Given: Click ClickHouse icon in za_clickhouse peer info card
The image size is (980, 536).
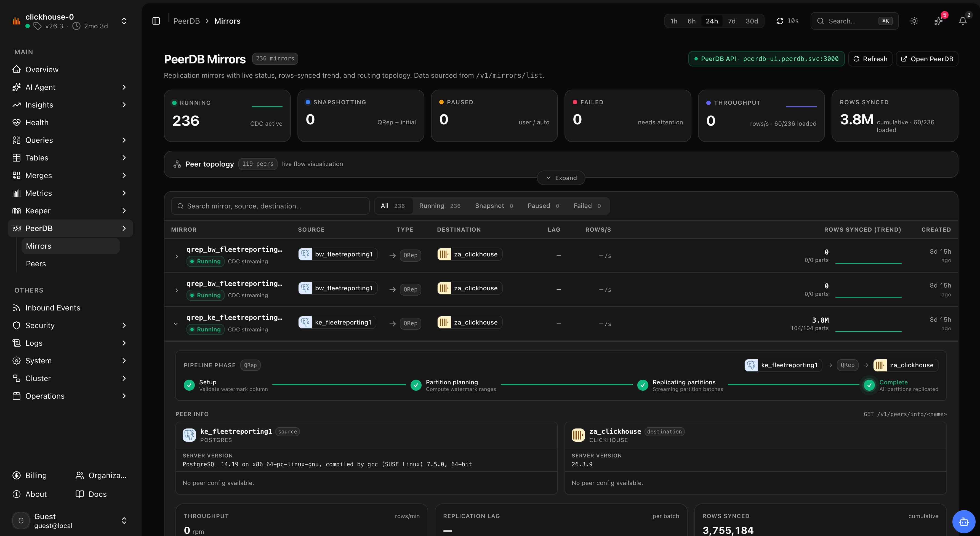Looking at the screenshot, I should tap(578, 435).
